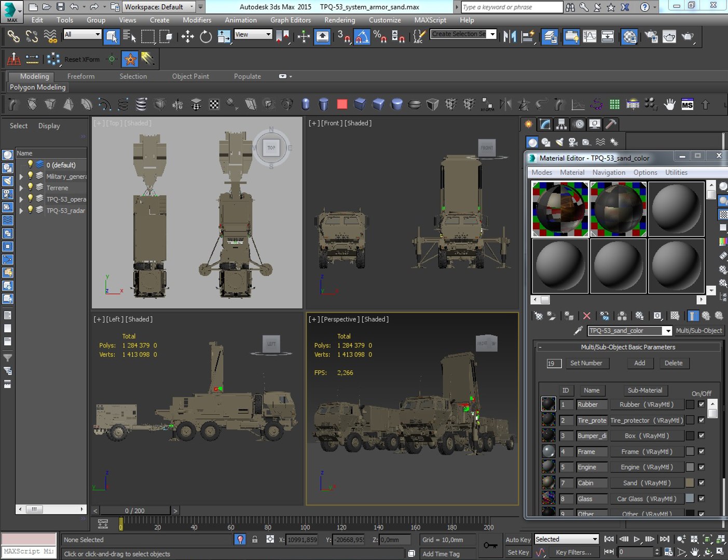728x560 pixels.
Task: Click the red X reset material icon
Action: [x=586, y=315]
